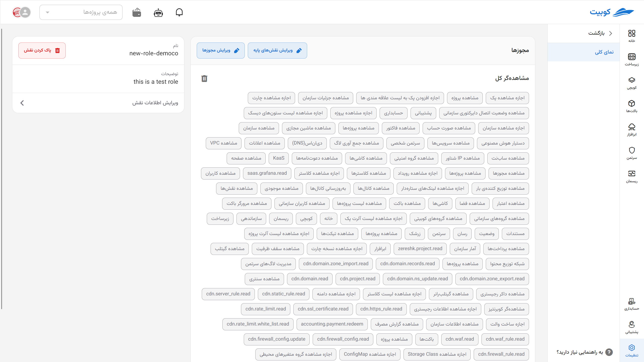644x362 pixels.
Task: Click the Kubit logo
Action: [612, 12]
